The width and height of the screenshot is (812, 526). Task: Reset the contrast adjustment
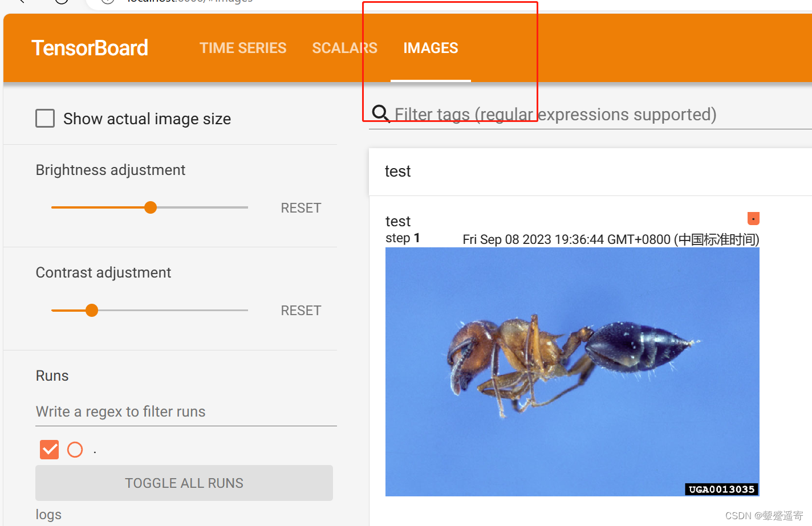click(301, 311)
